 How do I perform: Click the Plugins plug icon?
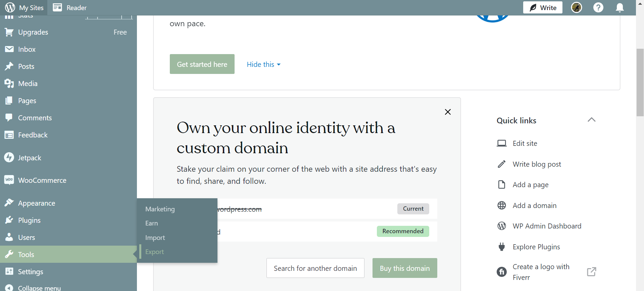click(9, 220)
